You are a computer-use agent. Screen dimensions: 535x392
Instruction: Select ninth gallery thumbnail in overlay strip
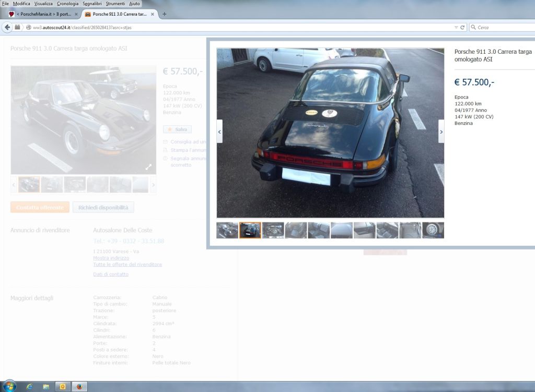pos(410,230)
